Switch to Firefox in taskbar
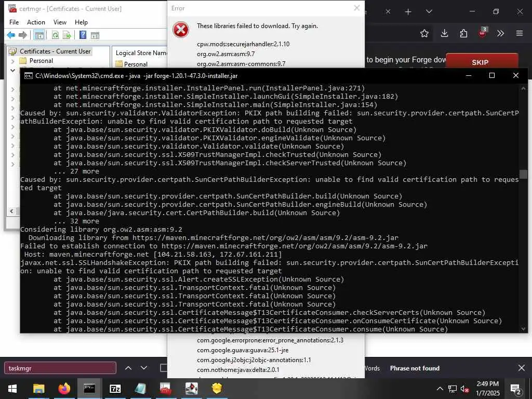The height and width of the screenshot is (399, 532). click(x=64, y=389)
